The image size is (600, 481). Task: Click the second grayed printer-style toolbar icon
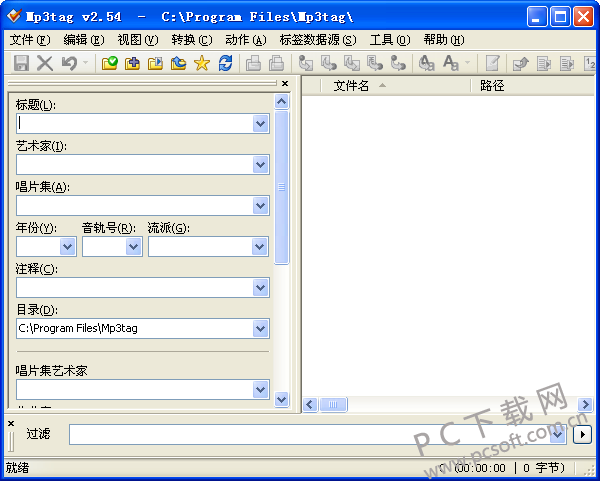click(276, 63)
